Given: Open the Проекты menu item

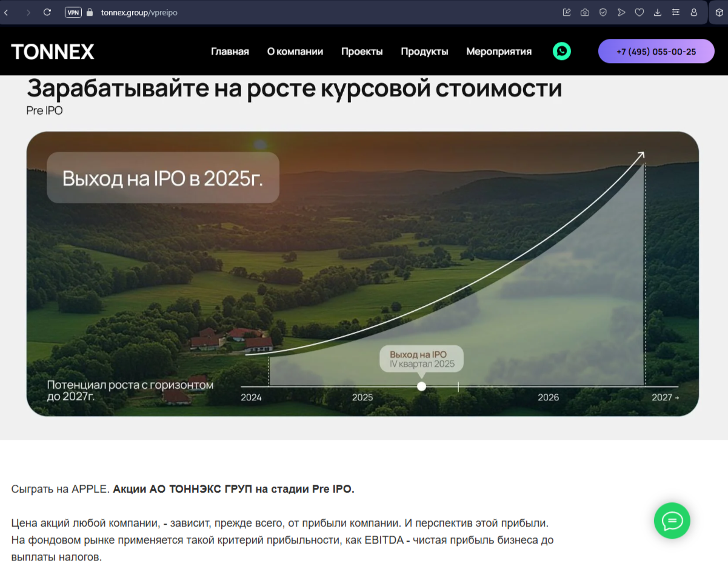Looking at the screenshot, I should coord(362,52).
